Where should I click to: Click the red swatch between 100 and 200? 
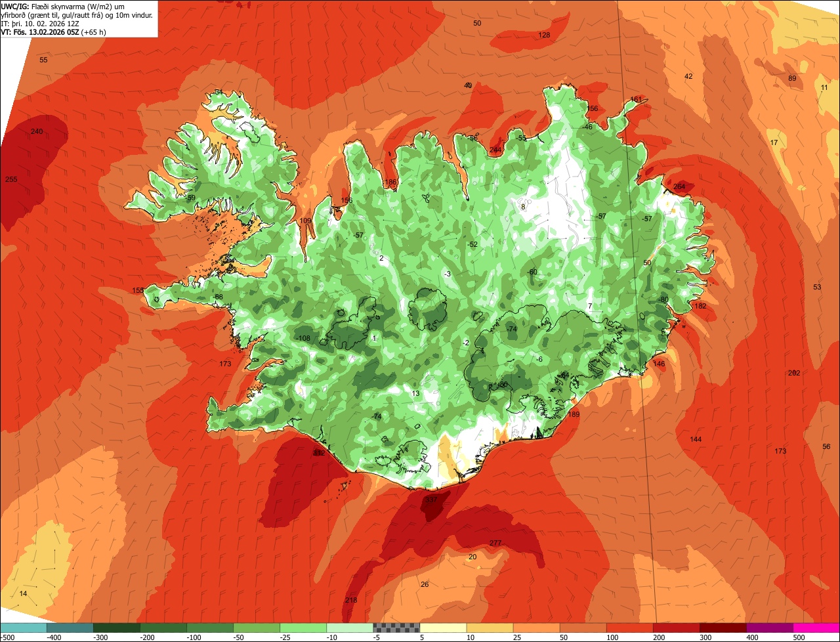coord(630,628)
